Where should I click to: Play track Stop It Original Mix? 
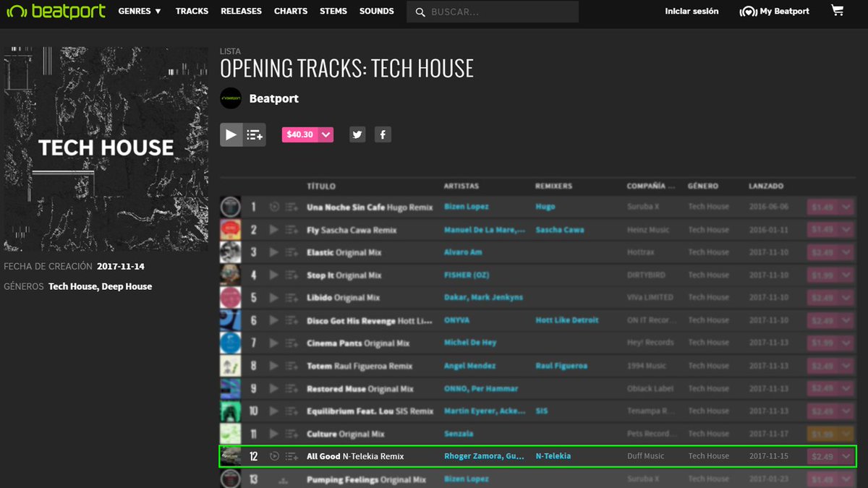coord(274,275)
